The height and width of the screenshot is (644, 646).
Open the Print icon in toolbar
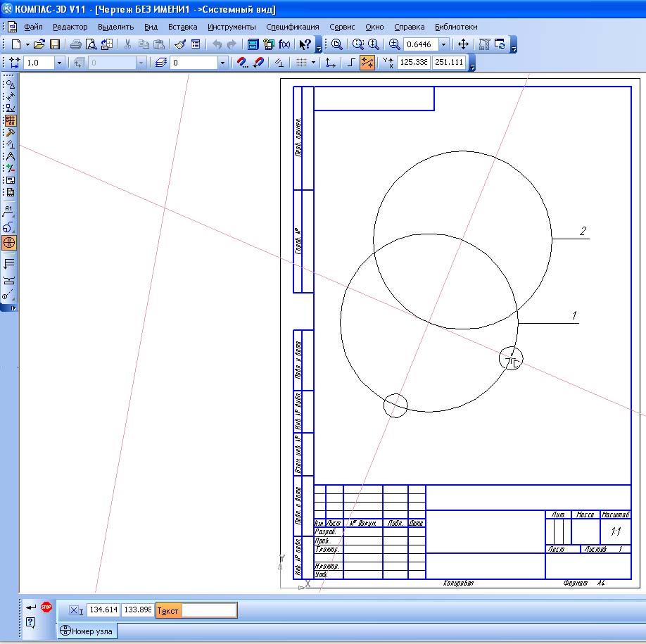pyautogui.click(x=75, y=44)
